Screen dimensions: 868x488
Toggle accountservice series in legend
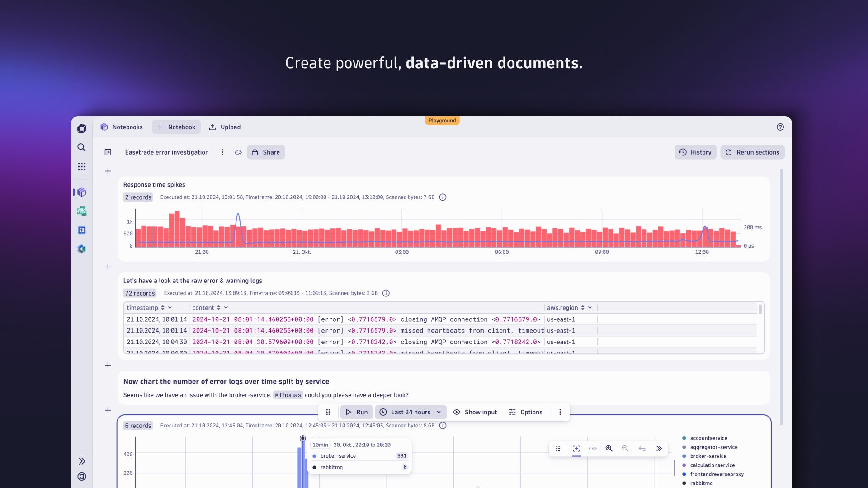click(x=705, y=438)
